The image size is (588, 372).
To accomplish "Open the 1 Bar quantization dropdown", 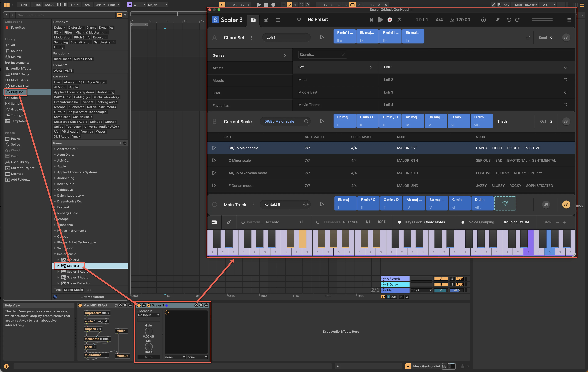I will tap(114, 5).
